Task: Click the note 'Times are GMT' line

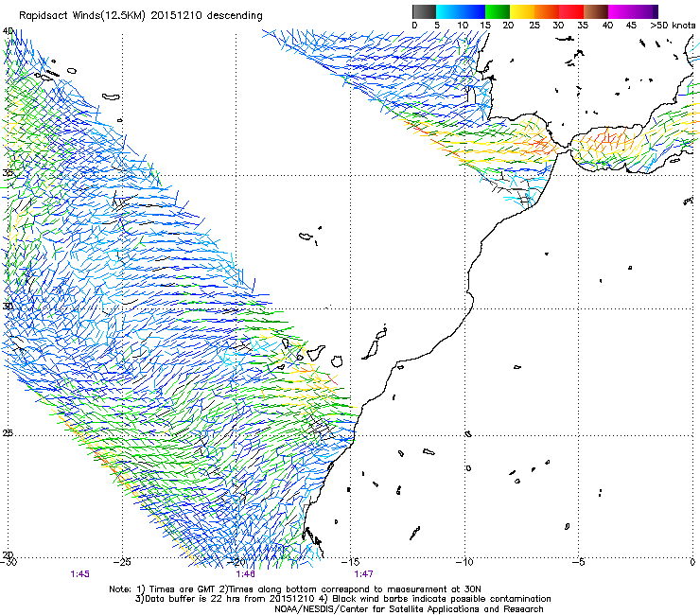Action: [x=295, y=589]
